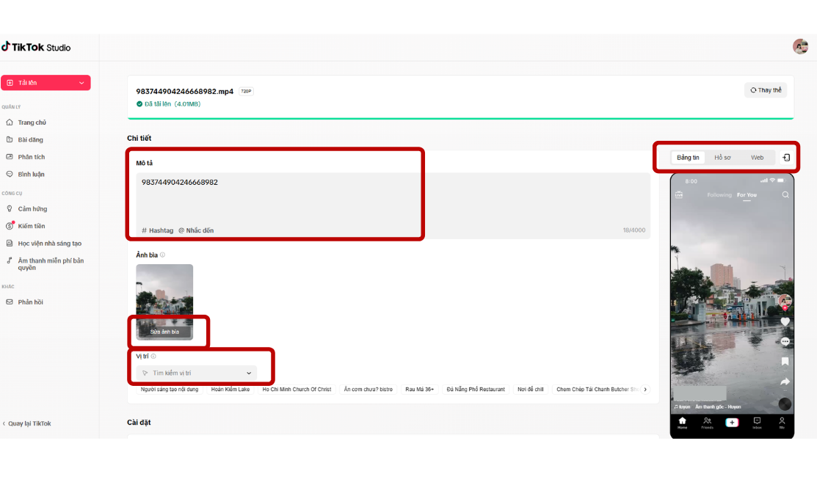Click the search icon in the phone preview
817x504 pixels.
(x=785, y=194)
